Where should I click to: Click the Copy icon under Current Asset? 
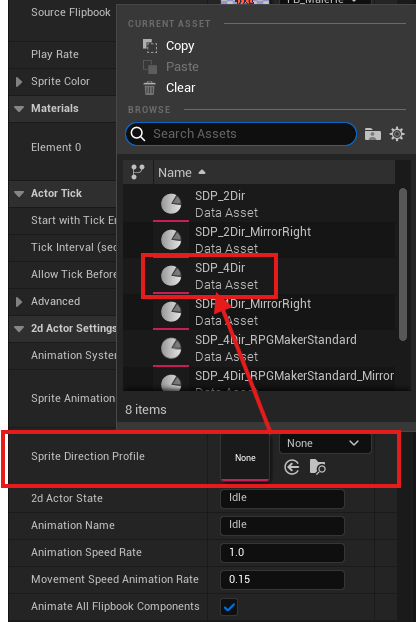(150, 46)
